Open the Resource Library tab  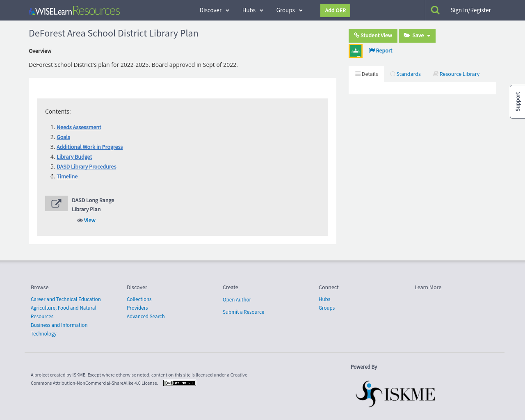tap(456, 74)
